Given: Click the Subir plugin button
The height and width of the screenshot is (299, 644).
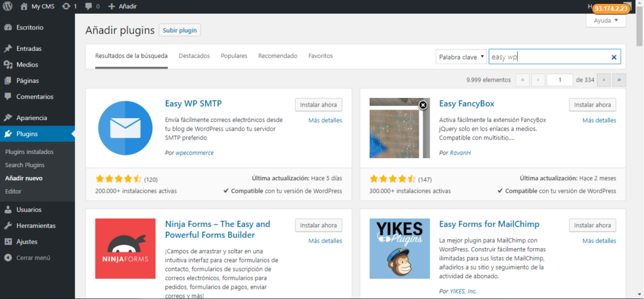Looking at the screenshot, I should click(180, 30).
